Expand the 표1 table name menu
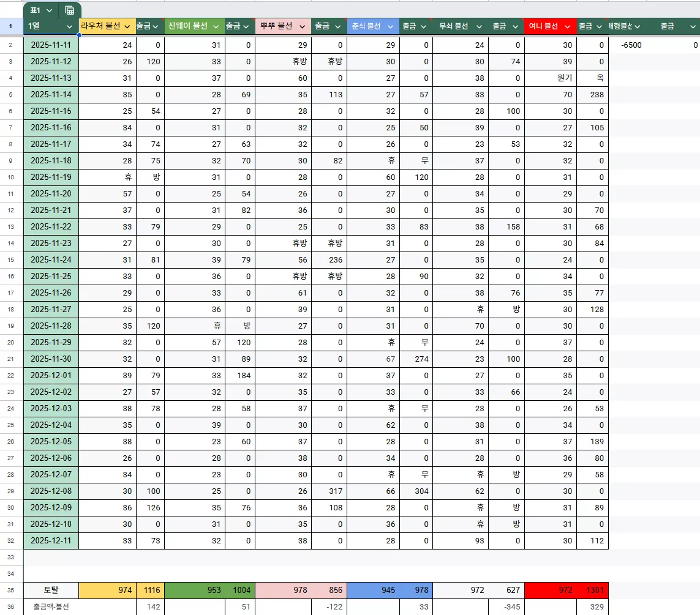Screen dimensions: 700x615 tap(49, 10)
